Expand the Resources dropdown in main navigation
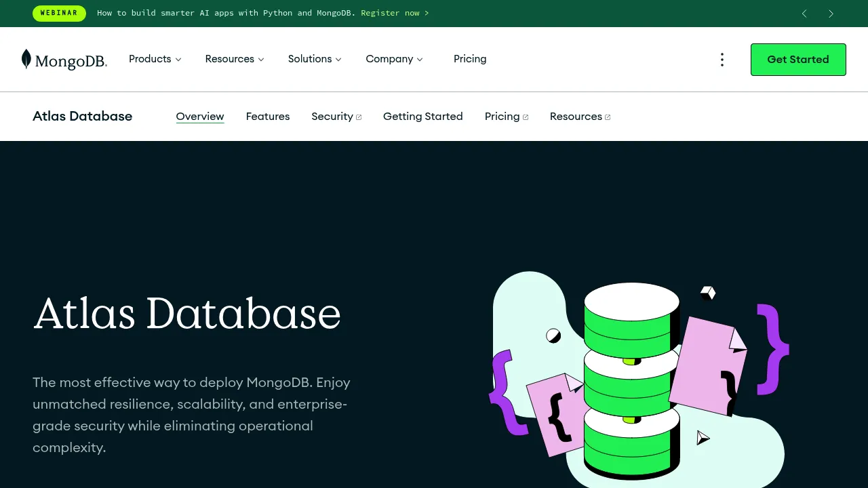Viewport: 868px width, 488px height. (x=235, y=59)
